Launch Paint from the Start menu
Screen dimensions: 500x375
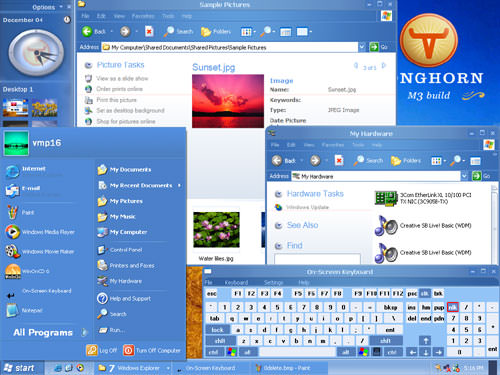[x=20, y=212]
